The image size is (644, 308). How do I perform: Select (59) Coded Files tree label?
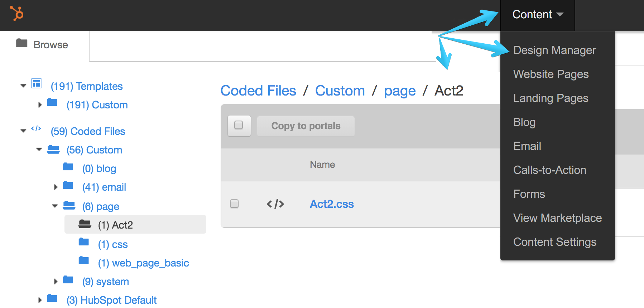[x=88, y=131]
